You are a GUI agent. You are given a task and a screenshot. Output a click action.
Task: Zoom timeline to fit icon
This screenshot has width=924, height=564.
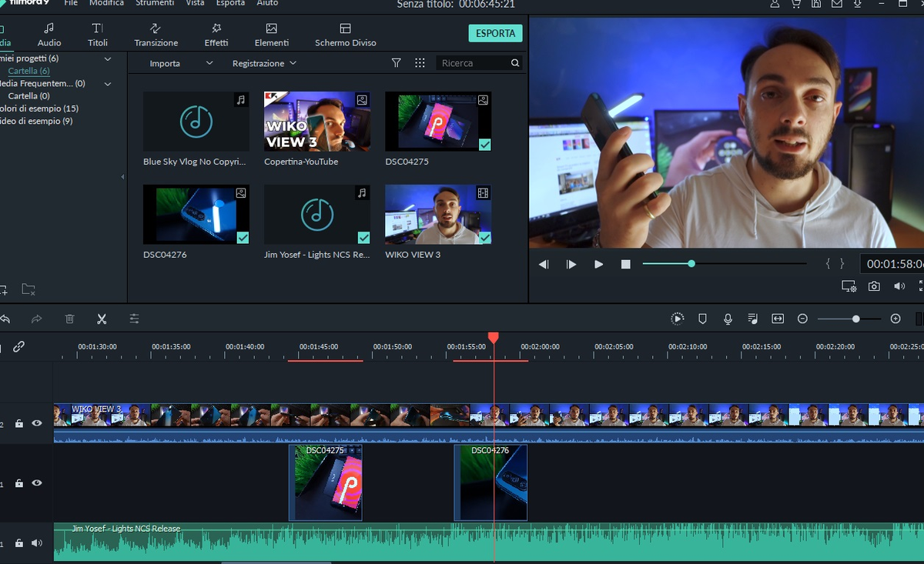coord(778,319)
